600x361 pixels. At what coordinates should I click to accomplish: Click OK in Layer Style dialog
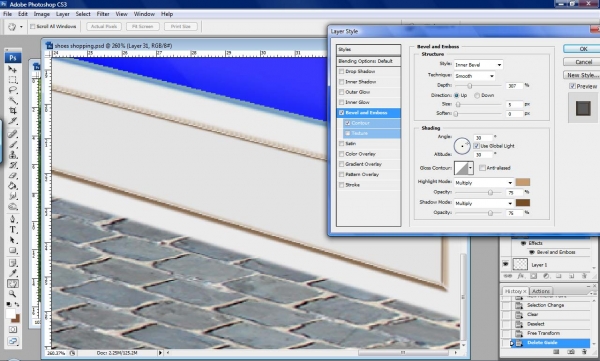[583, 49]
